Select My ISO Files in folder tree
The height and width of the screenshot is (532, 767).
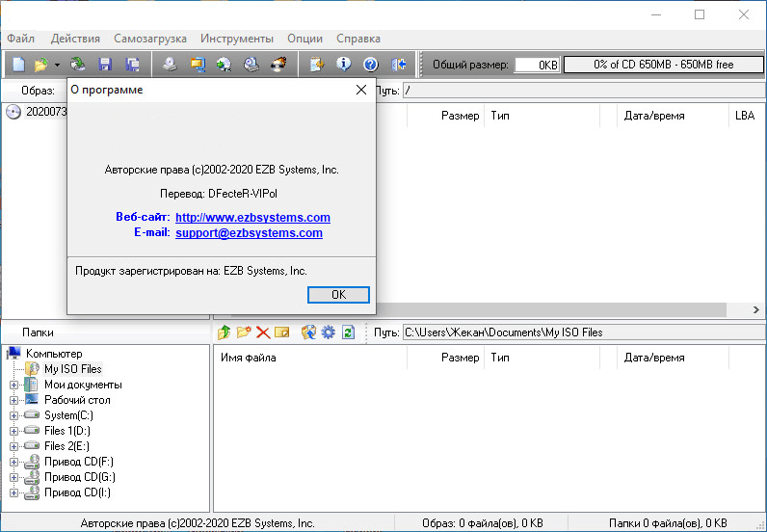click(x=72, y=369)
